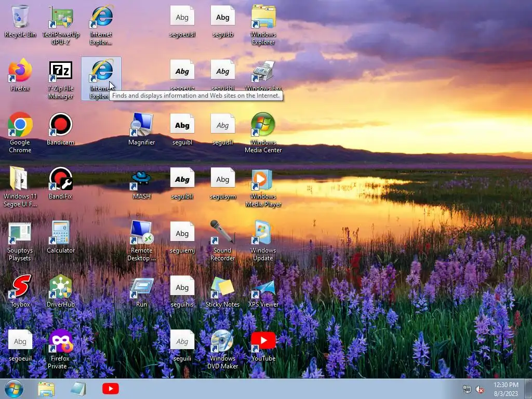Launch the Firefox desktop shortcut
532x399 pixels.
20,75
